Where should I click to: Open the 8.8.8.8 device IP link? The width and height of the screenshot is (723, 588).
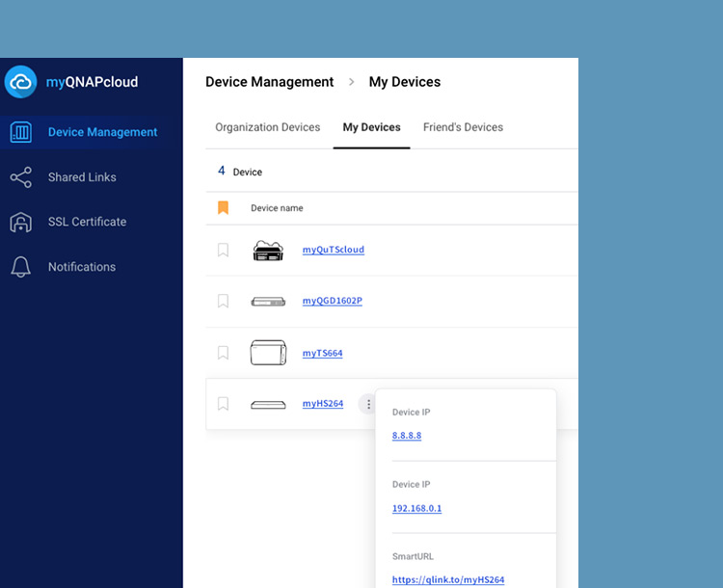pyautogui.click(x=407, y=436)
